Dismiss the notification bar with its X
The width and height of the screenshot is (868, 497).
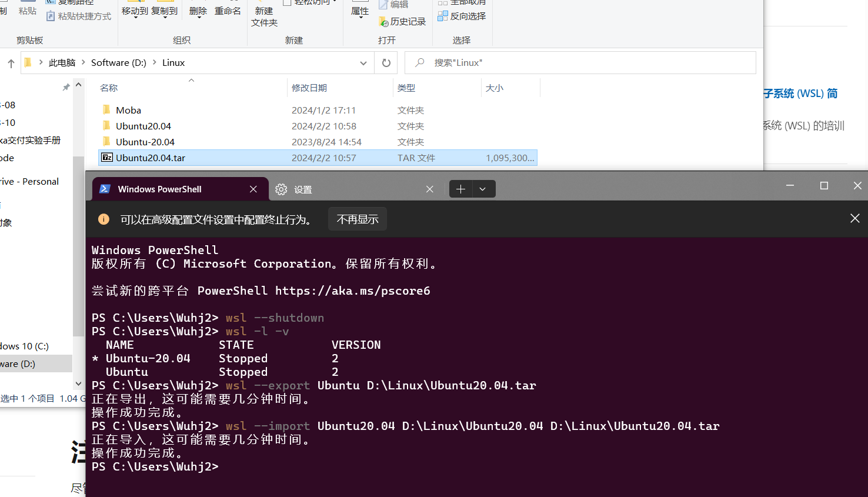click(x=854, y=219)
